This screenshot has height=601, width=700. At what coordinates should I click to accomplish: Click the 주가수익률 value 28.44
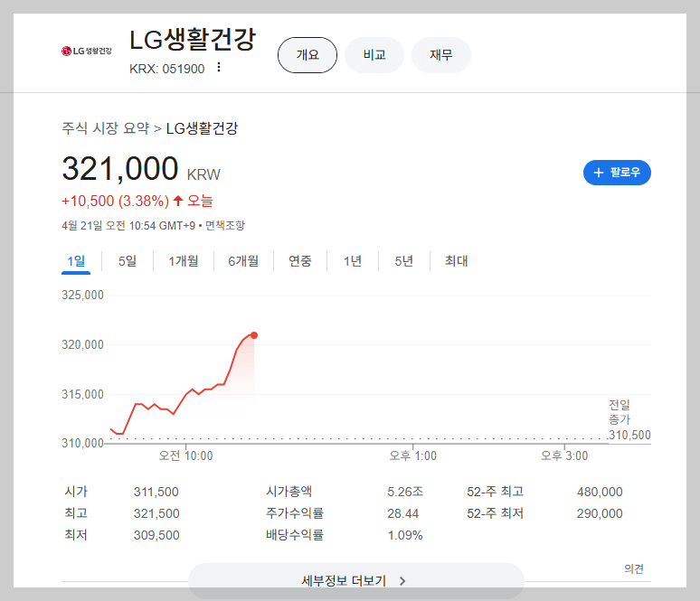coord(403,513)
